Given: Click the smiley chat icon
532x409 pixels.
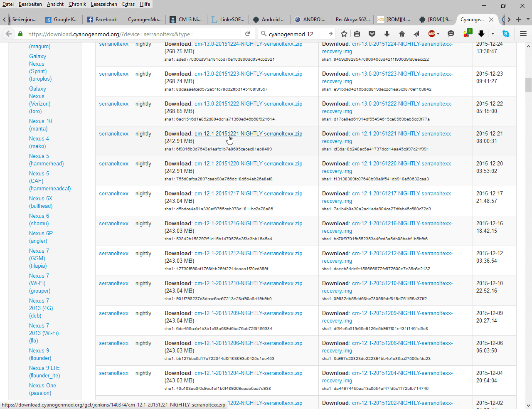Looking at the screenshot, I should 451,34.
